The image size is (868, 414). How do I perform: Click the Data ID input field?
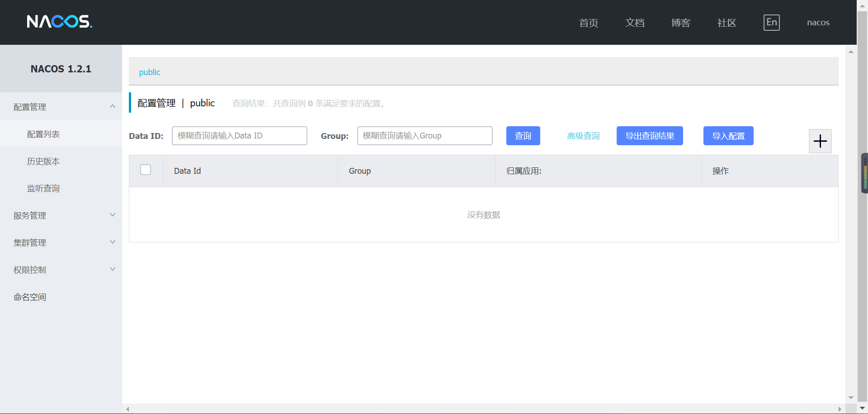[239, 135]
